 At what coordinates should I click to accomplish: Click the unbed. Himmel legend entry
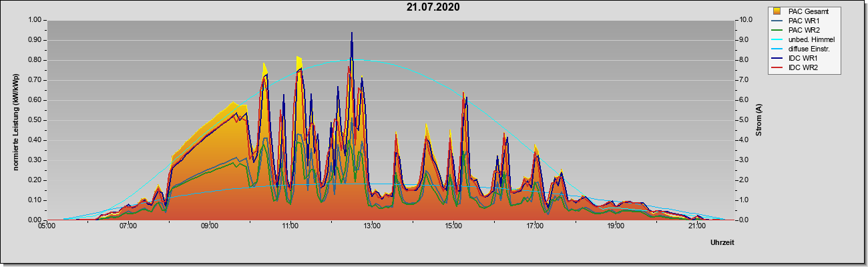[x=804, y=39]
